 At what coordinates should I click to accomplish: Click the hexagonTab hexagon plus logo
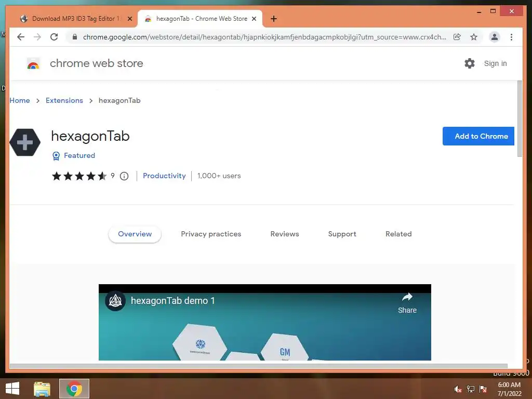tap(25, 142)
